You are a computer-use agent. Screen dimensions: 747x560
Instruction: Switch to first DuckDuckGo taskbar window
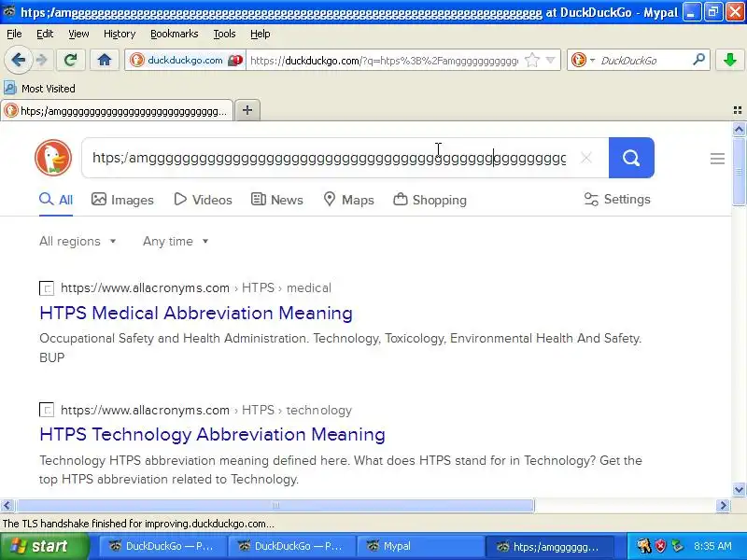pos(162,546)
